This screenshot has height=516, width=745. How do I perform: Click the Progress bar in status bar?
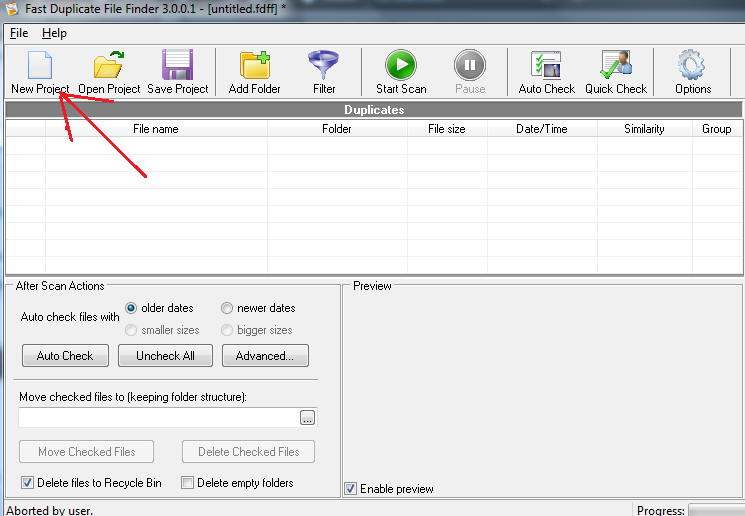[x=716, y=510]
